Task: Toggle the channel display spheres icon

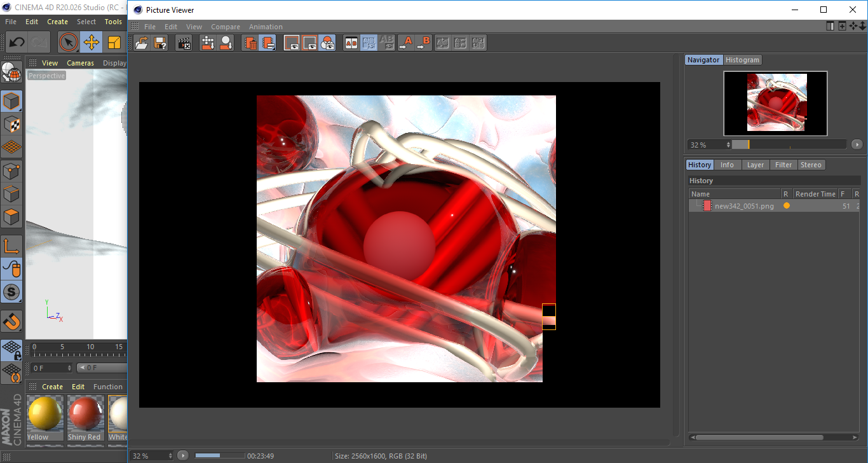Action: point(327,43)
